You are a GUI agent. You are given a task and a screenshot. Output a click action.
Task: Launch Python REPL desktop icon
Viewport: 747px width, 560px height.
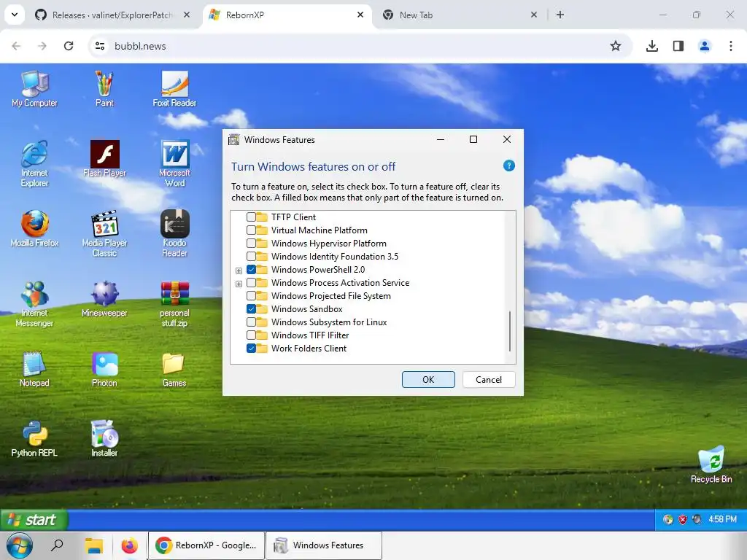coord(34,439)
